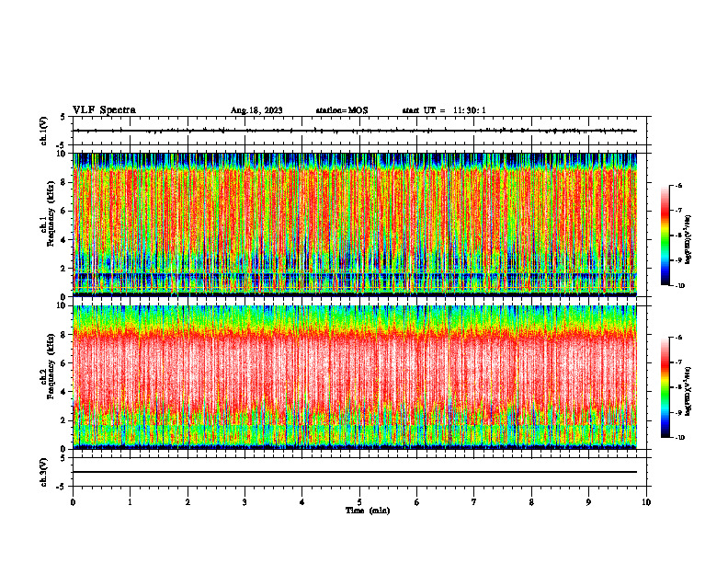
Task: Select the "ch.3(V)" waveform axis label
Action: click(x=44, y=472)
